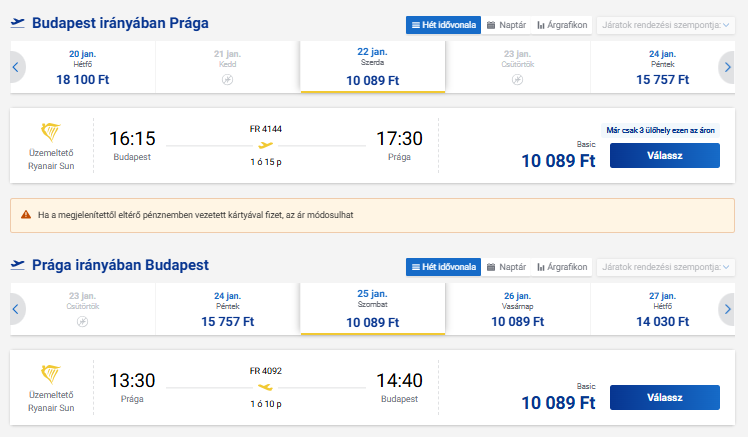
Task: Click the orange warning triangle icon
Action: click(26, 215)
